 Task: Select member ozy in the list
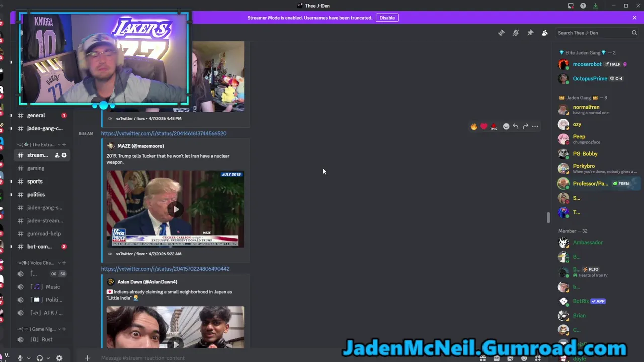pyautogui.click(x=598, y=124)
